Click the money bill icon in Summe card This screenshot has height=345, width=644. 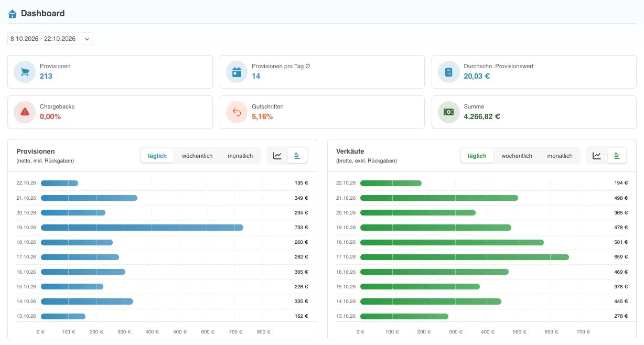448,112
